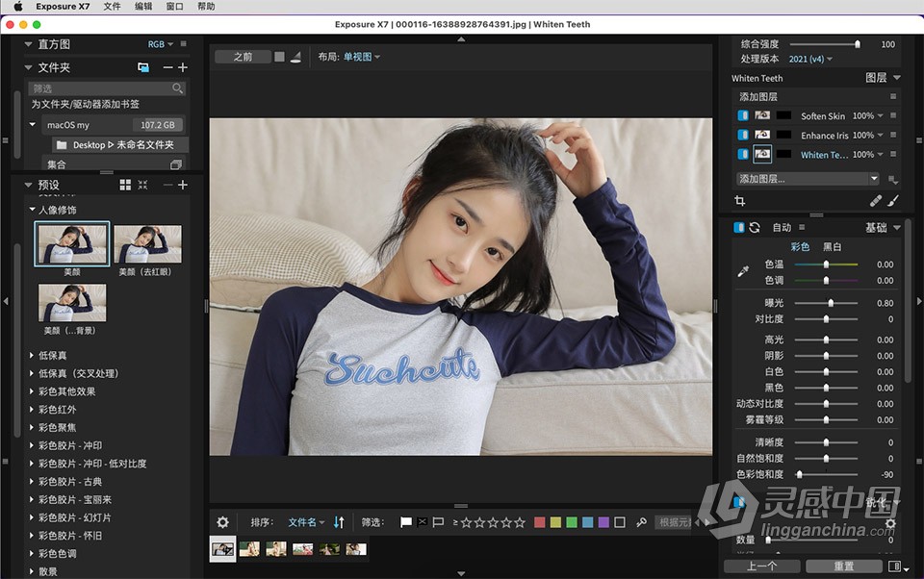Select the spot healing tool icon
The image size is (924, 579).
point(874,200)
